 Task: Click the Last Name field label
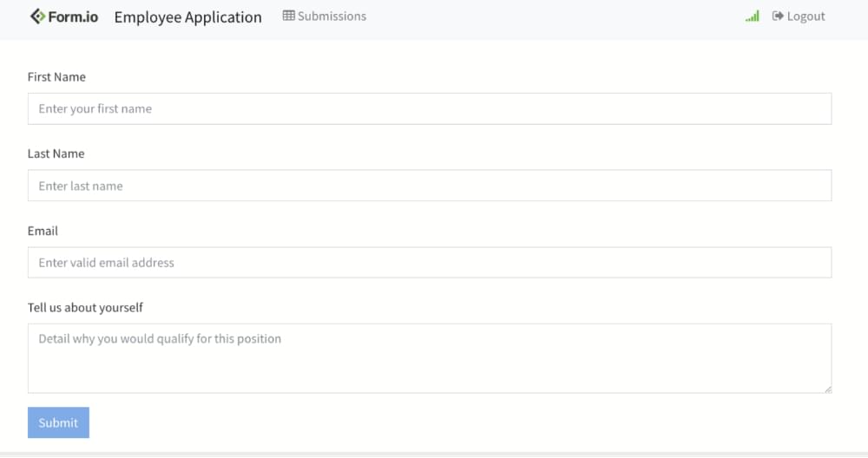pos(56,154)
